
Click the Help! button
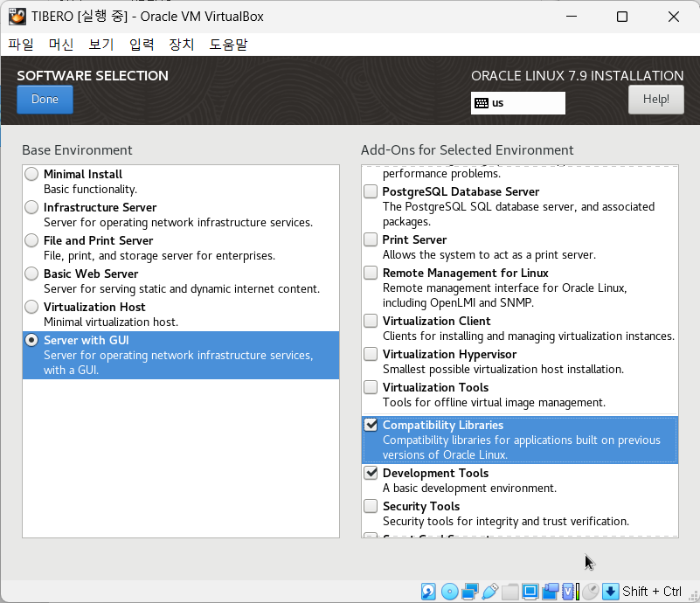(x=655, y=99)
